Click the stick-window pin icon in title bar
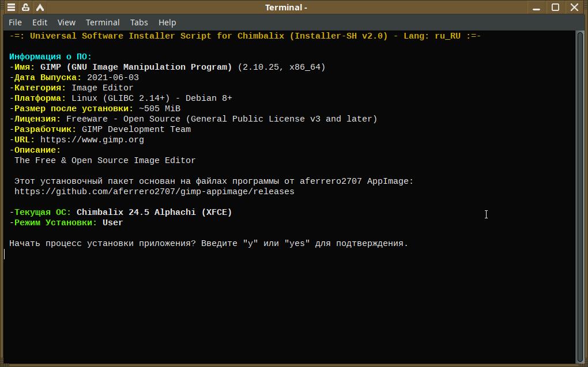This screenshot has width=588, height=367. [26, 7]
